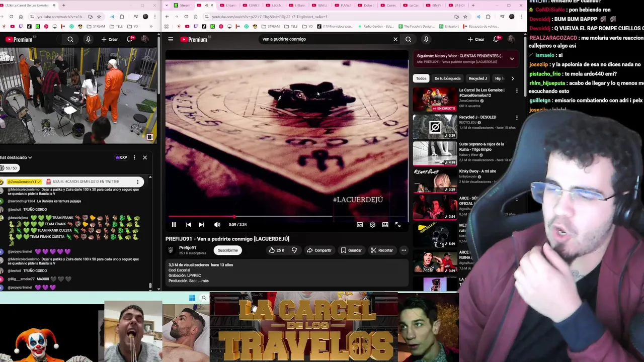This screenshot has width=644, height=362.
Task: Close the live chat panel in left window
Action: [x=145, y=158]
